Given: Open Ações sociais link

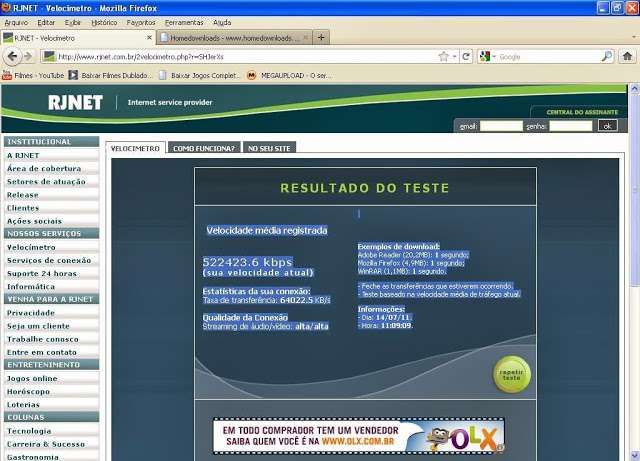Looking at the screenshot, I should 34,221.
